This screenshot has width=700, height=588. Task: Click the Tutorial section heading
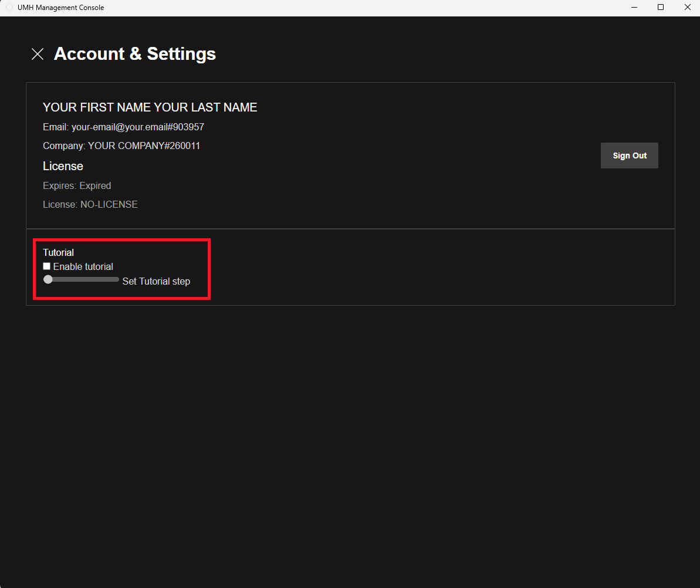tap(58, 252)
